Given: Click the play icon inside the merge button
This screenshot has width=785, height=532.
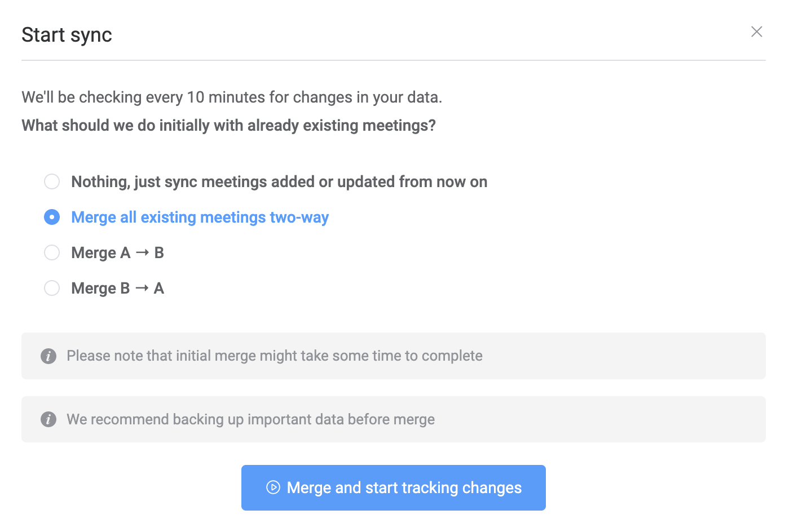Looking at the screenshot, I should pos(273,488).
